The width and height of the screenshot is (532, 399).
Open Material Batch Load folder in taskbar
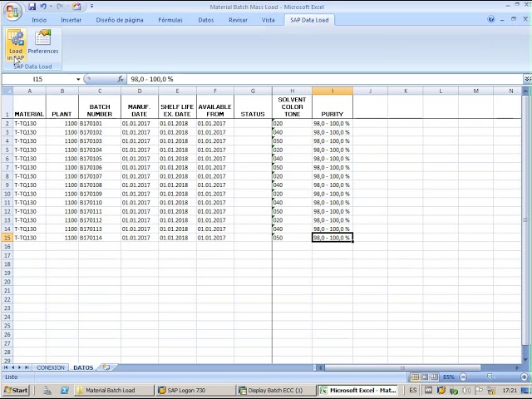pyautogui.click(x=114, y=390)
